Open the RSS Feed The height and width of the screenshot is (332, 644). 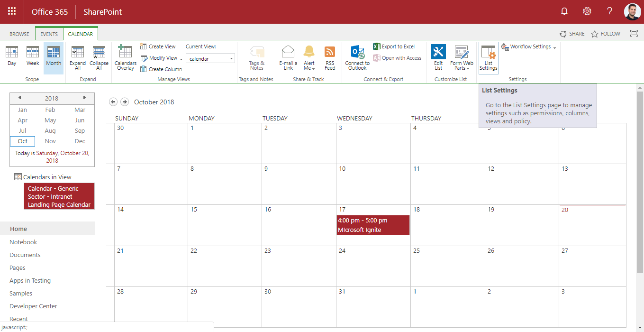pyautogui.click(x=330, y=57)
